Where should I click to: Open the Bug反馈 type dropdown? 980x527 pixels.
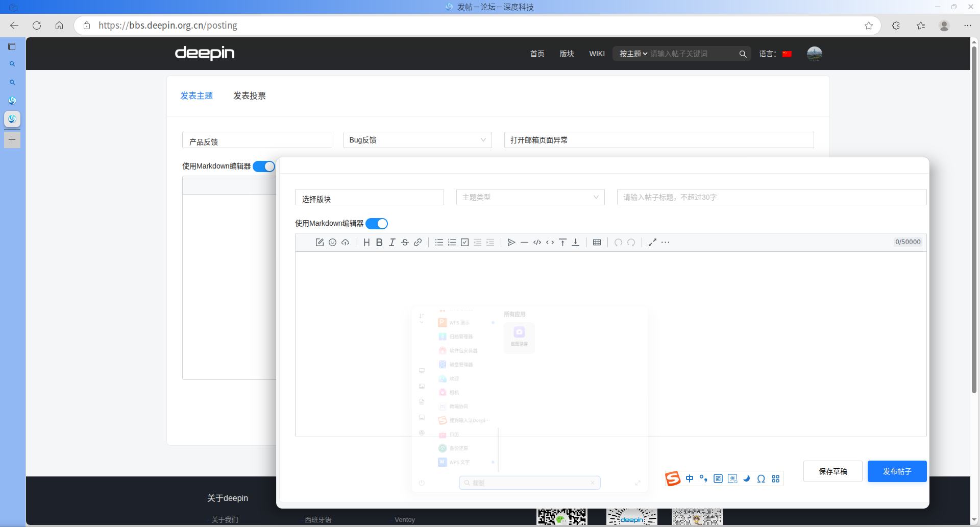click(418, 140)
